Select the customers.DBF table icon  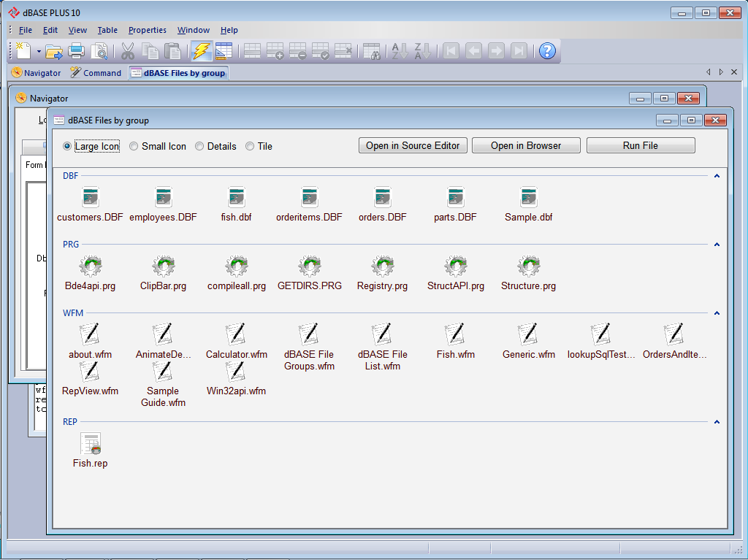point(90,197)
